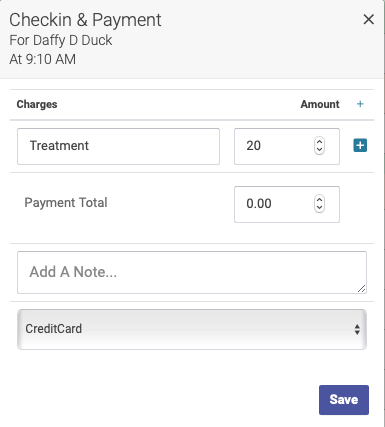Click the Add A Note text area

click(x=192, y=272)
